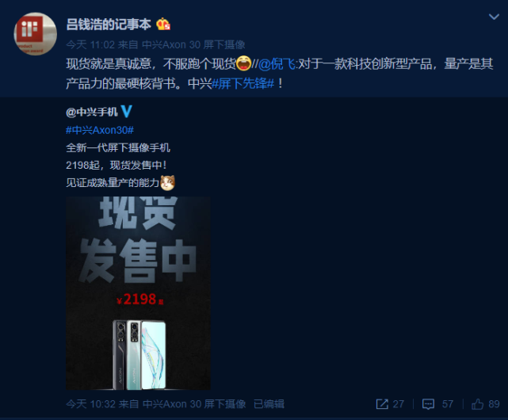This screenshot has width=508, height=420.
Task: Open comments via the comment bubble icon
Action: click(x=428, y=404)
